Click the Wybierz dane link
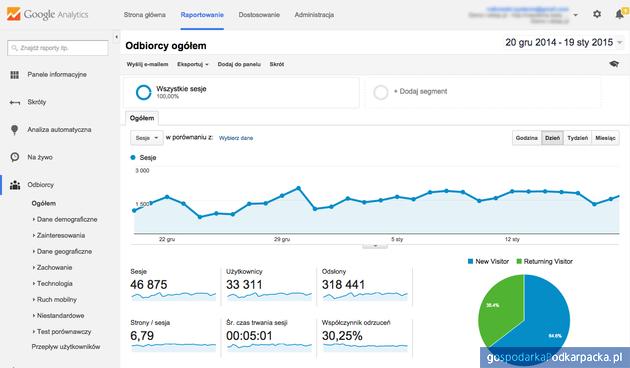The height and width of the screenshot is (368, 630). 236,138
